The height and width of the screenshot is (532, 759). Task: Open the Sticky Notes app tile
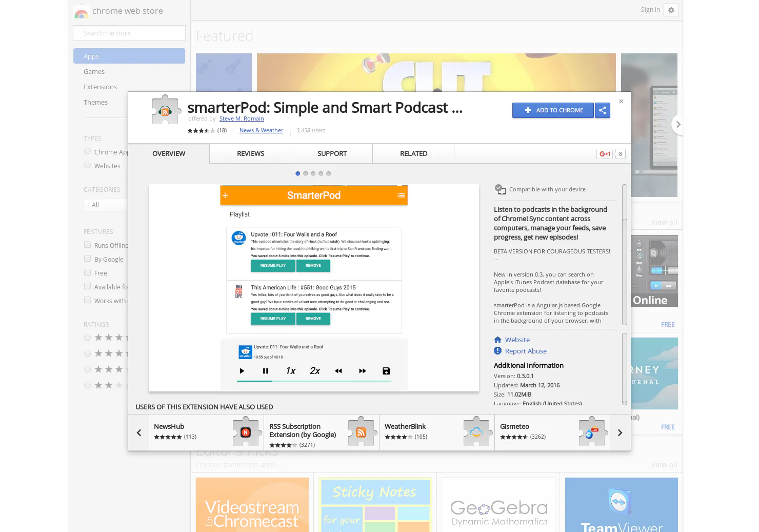(x=375, y=505)
